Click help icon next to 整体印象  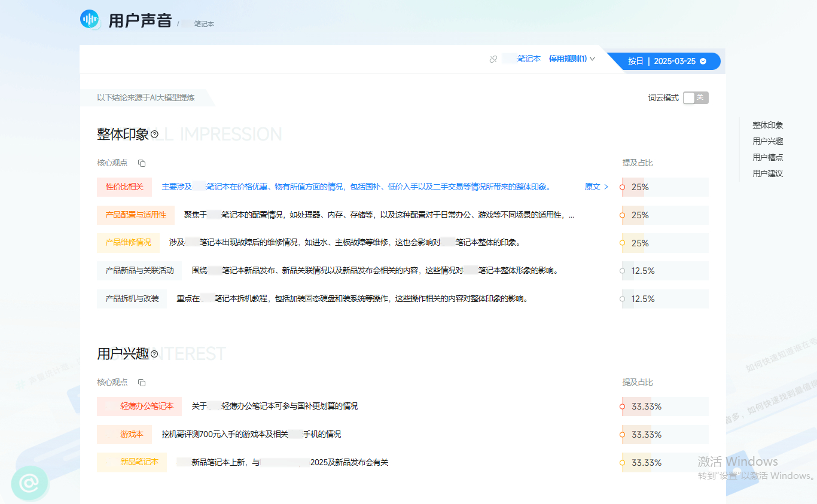(x=154, y=135)
